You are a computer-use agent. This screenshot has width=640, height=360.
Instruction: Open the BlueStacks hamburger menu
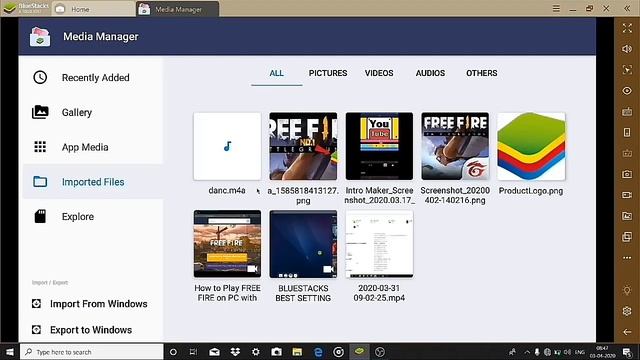556,9
